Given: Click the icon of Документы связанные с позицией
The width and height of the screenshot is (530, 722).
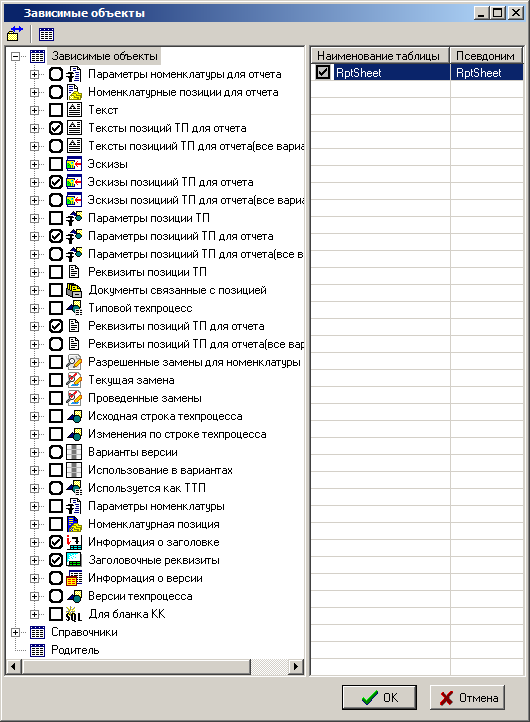Looking at the screenshot, I should [x=74, y=290].
